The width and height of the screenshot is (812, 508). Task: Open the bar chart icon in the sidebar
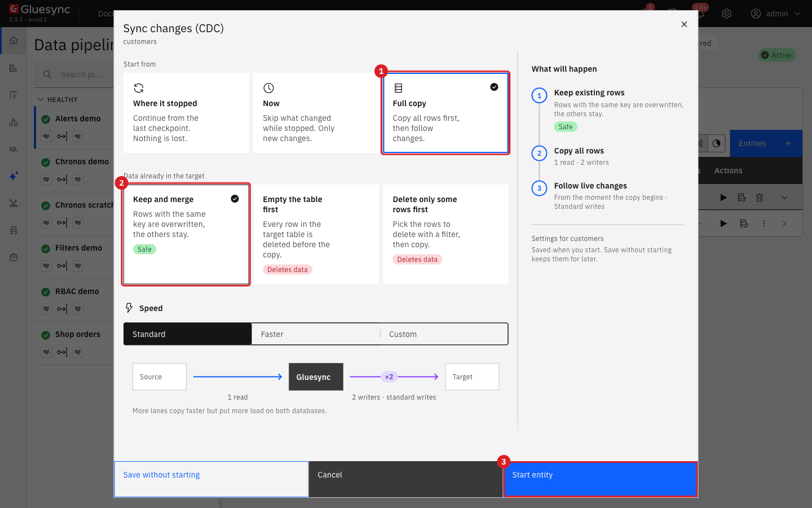coord(14,68)
